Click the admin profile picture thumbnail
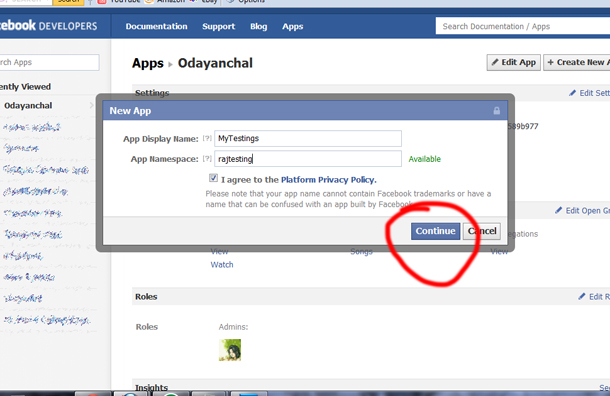Screen dimensions: 610x396 230,350
